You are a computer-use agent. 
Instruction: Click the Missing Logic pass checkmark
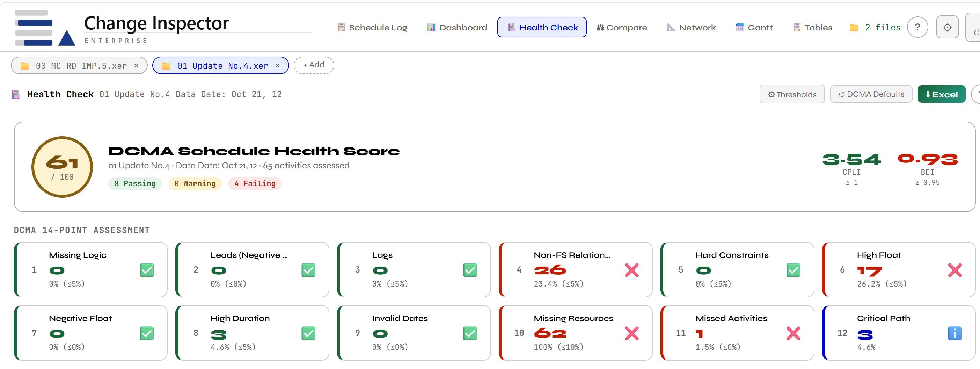[x=147, y=270]
